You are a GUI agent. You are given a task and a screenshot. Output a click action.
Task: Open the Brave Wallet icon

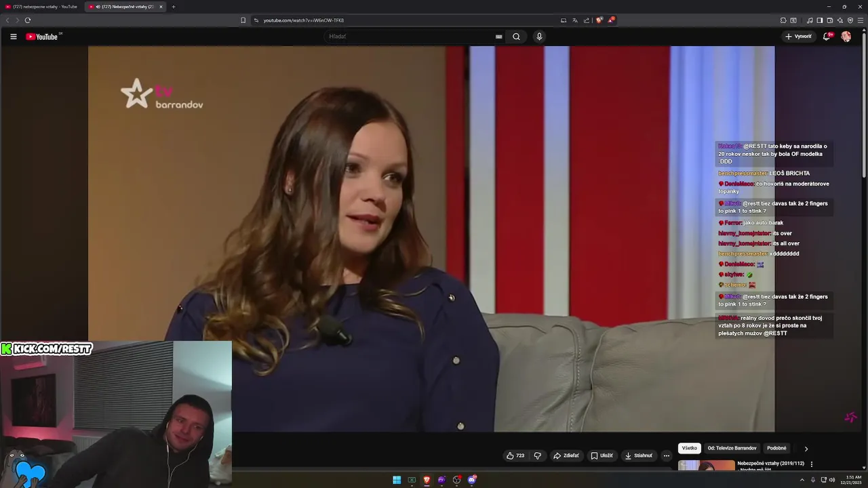click(x=830, y=20)
